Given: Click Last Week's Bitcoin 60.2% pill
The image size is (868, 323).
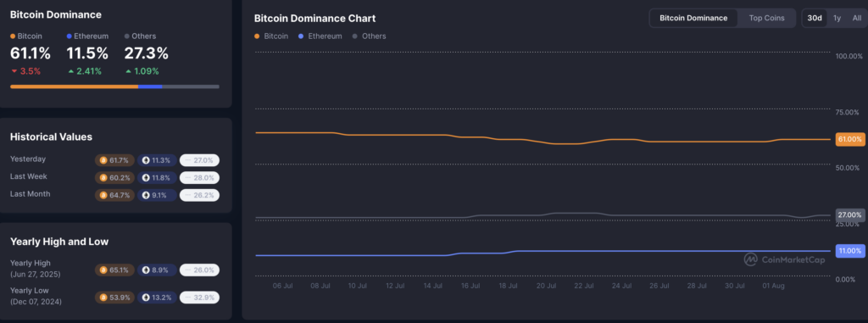Looking at the screenshot, I should [x=114, y=178].
